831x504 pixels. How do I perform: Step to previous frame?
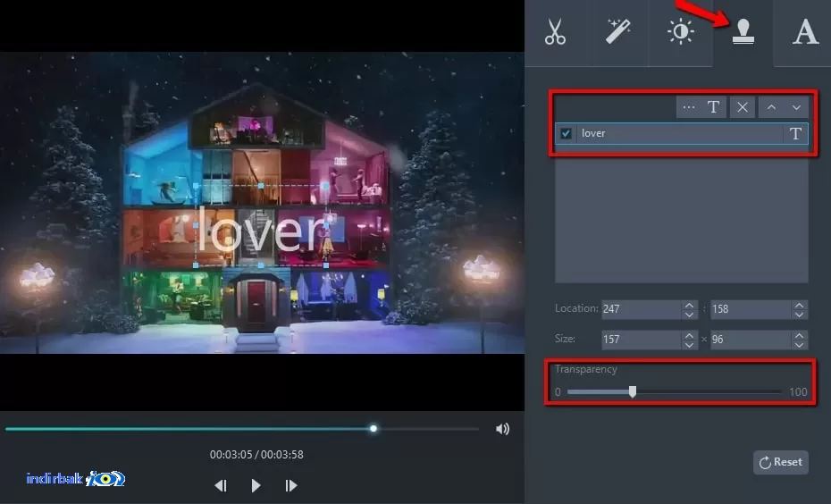pos(221,485)
